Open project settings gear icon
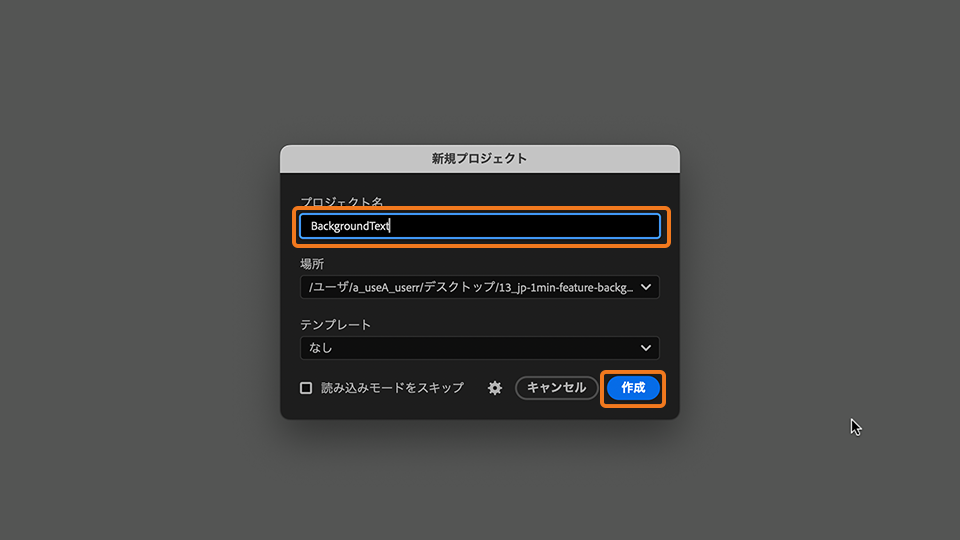The height and width of the screenshot is (540, 960). click(x=495, y=388)
